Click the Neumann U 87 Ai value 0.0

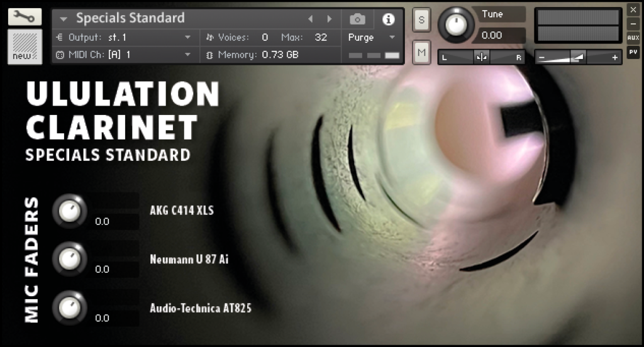pos(103,270)
